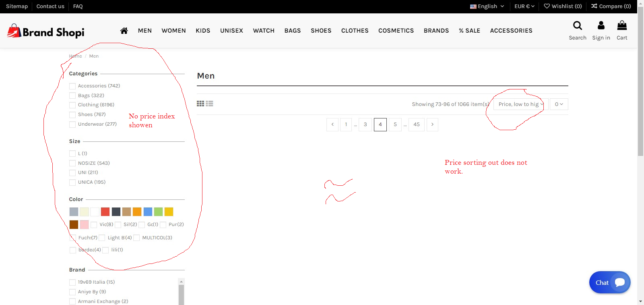Select the green color swatch
The image size is (644, 305).
[x=159, y=212]
